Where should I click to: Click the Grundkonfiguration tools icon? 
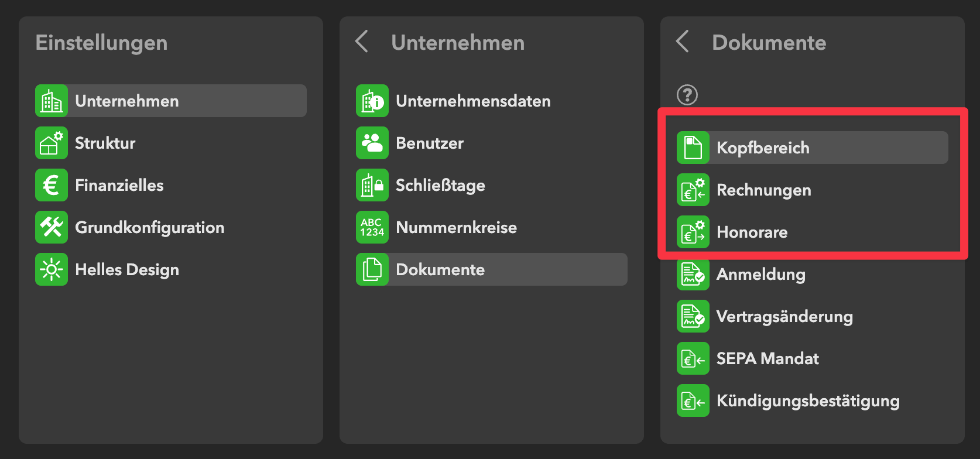pyautogui.click(x=52, y=227)
